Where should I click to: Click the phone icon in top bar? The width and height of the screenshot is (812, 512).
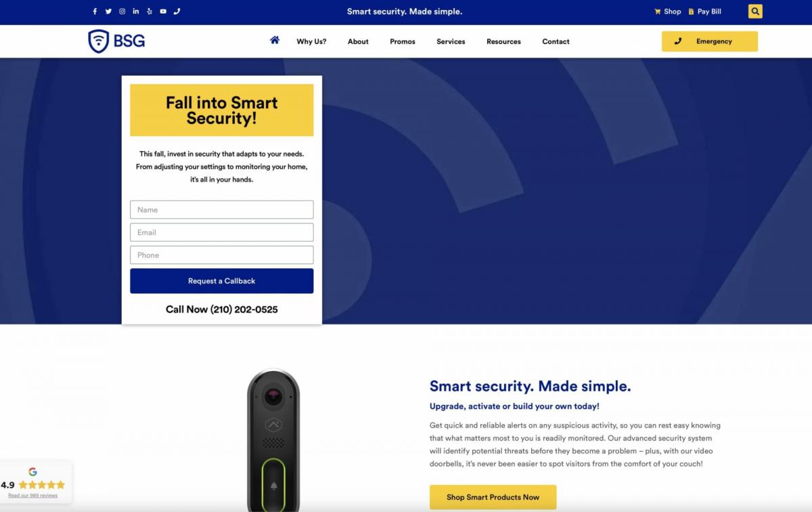(x=177, y=12)
